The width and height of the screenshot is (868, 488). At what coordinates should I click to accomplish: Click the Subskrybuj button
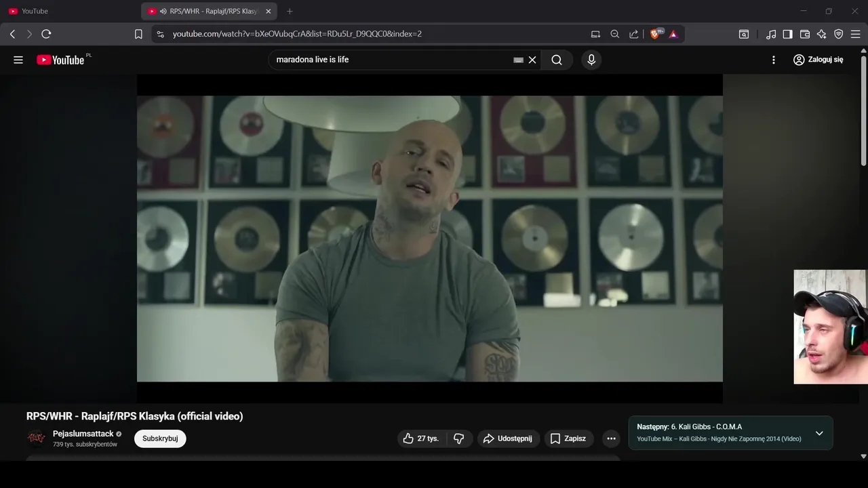(x=160, y=439)
